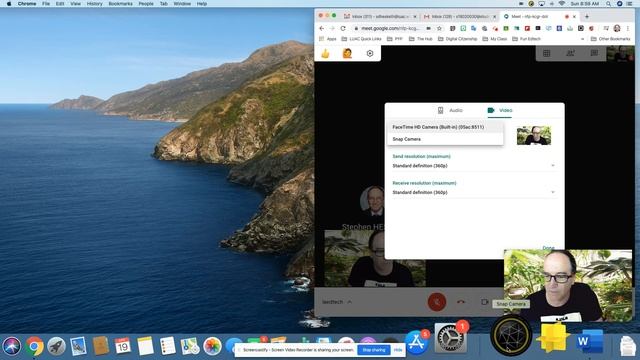Choose Snap Camera from the camera list
The height and width of the screenshot is (360, 640).
pyautogui.click(x=445, y=139)
